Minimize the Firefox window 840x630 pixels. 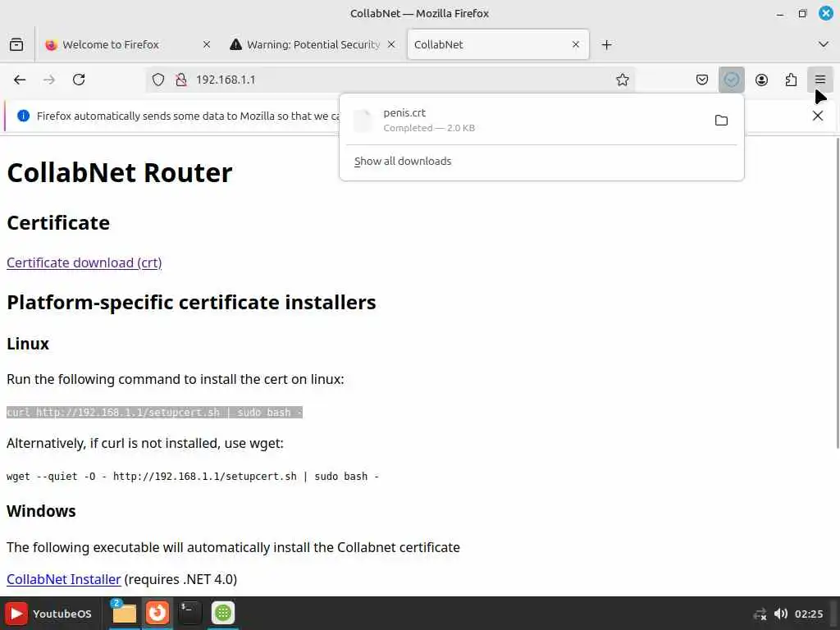(x=780, y=13)
